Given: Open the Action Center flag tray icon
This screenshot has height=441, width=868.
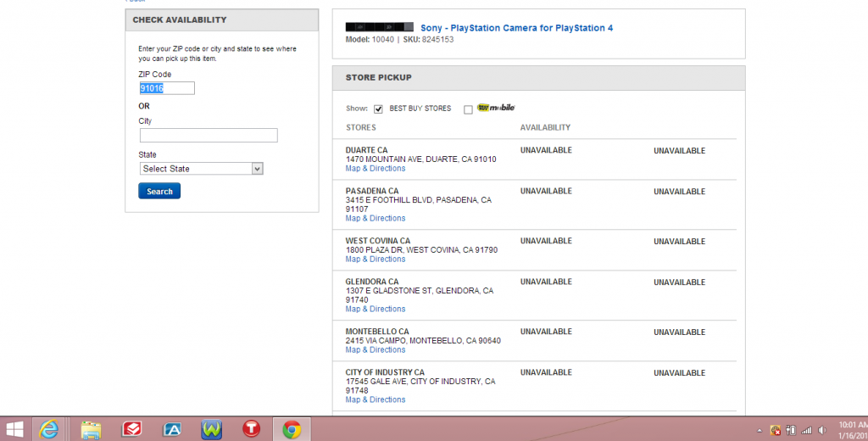Looking at the screenshot, I should click(776, 431).
